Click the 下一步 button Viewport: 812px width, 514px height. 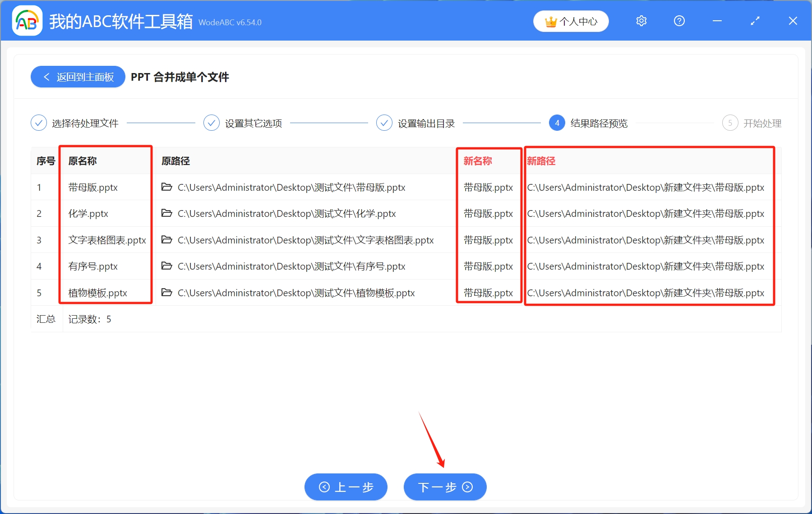[x=444, y=487]
